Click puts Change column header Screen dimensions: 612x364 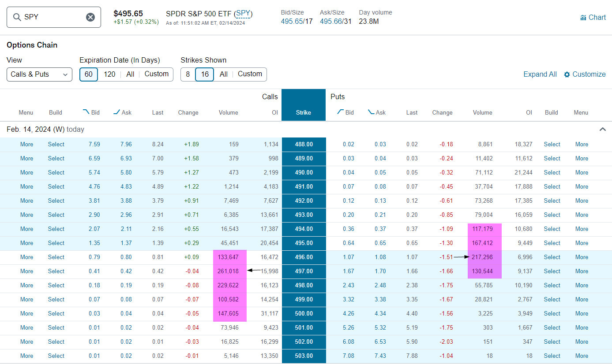click(443, 112)
